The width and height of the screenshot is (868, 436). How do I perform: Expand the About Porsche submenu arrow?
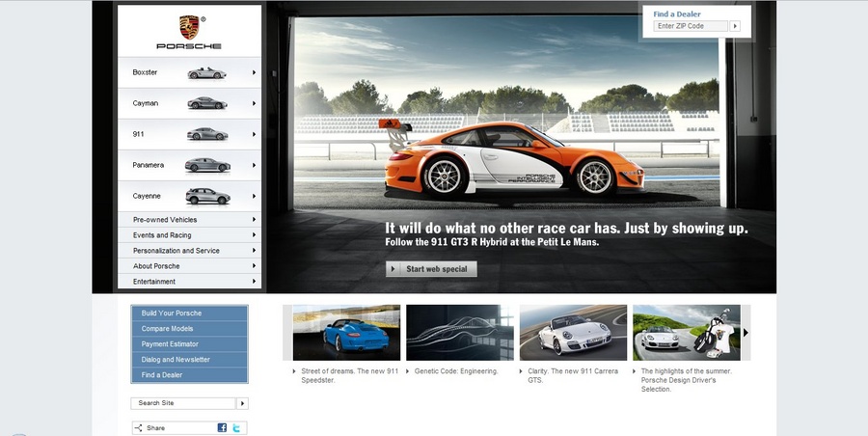(x=255, y=266)
